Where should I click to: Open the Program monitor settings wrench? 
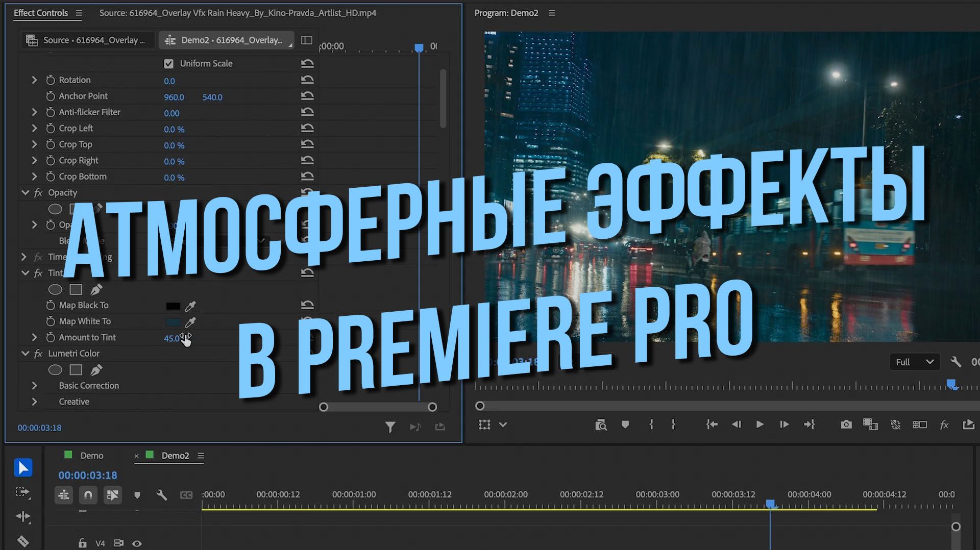pos(956,362)
